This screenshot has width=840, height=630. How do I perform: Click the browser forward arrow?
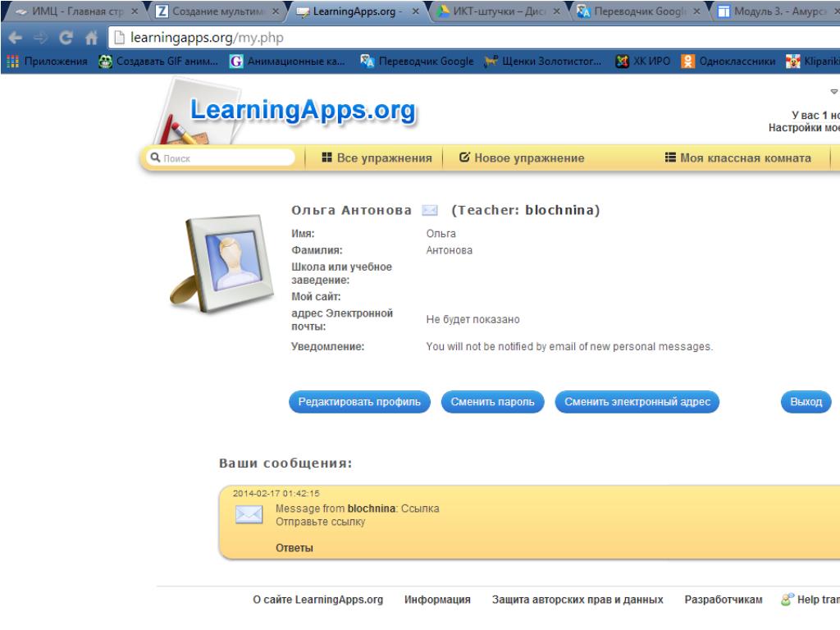click(x=41, y=38)
